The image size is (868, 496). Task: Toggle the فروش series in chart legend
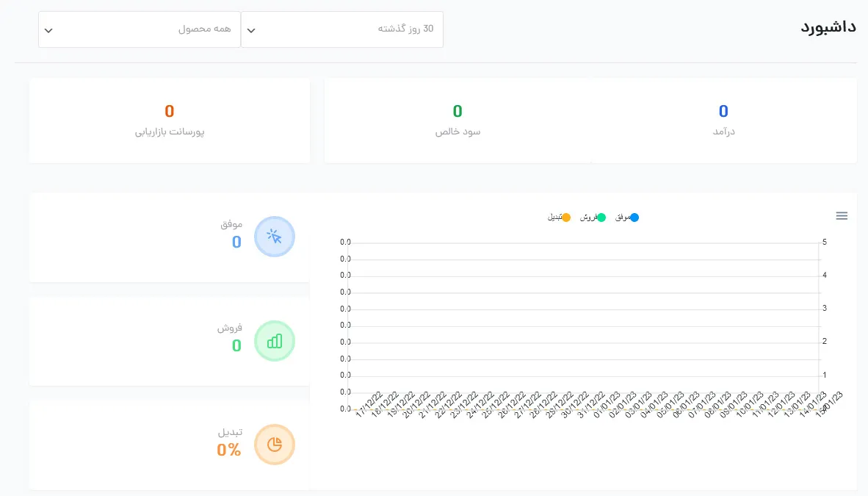tap(593, 218)
